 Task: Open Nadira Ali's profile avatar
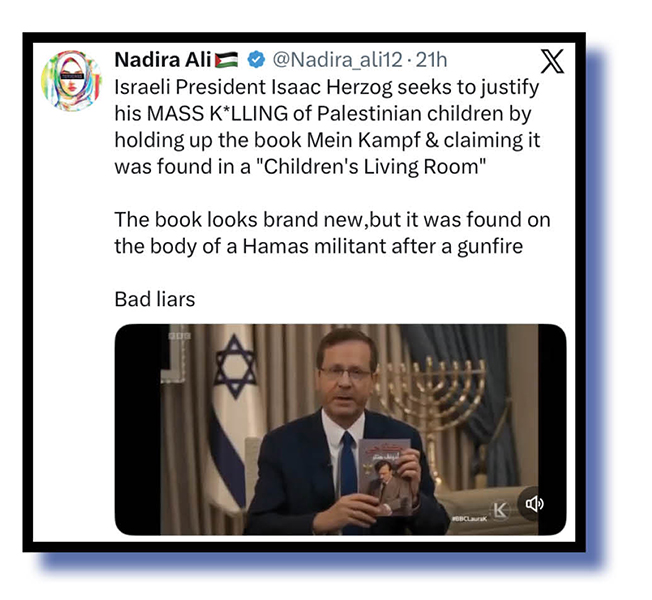(x=71, y=81)
